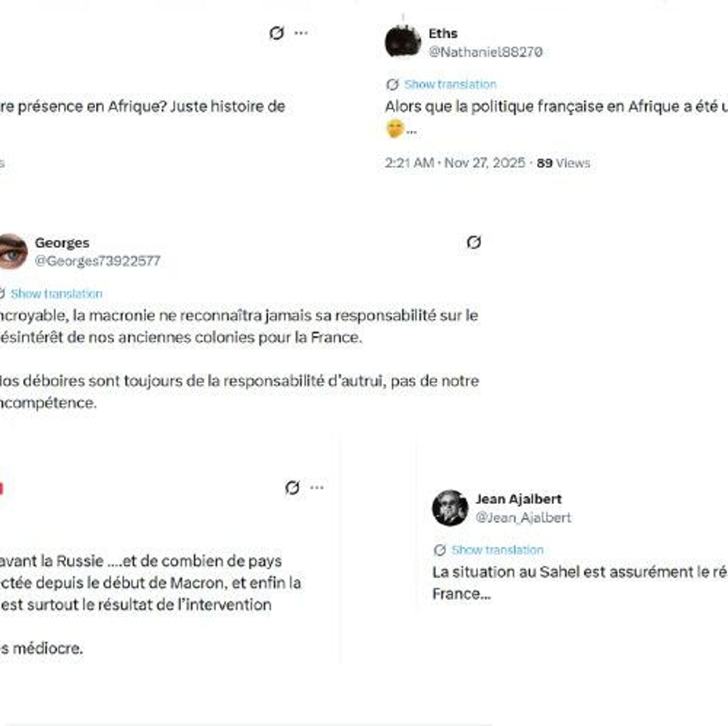This screenshot has width=728, height=726.
Task: Click the Grok icon on the tweet mentioning la Russie
Action: click(x=292, y=488)
